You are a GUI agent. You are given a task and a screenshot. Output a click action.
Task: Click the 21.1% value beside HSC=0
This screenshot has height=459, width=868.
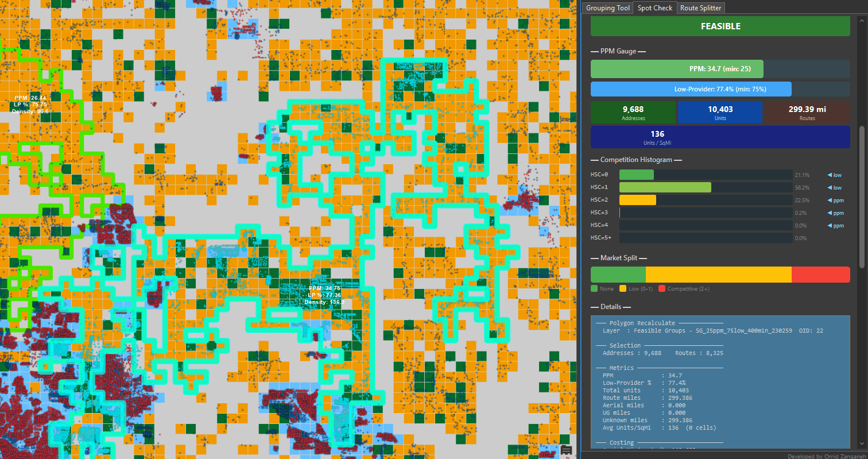(x=802, y=175)
